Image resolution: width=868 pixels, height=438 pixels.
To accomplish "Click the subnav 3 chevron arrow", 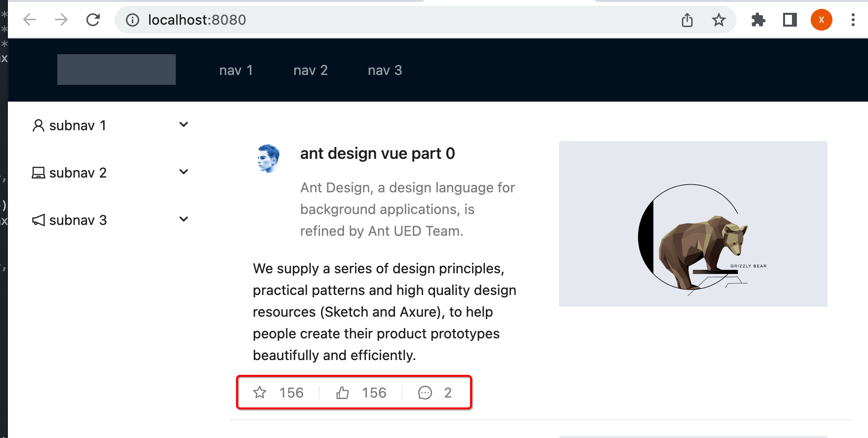I will (x=184, y=219).
